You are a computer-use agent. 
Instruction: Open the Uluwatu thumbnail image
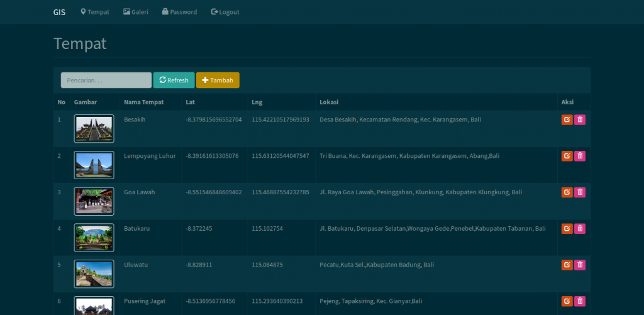94,274
